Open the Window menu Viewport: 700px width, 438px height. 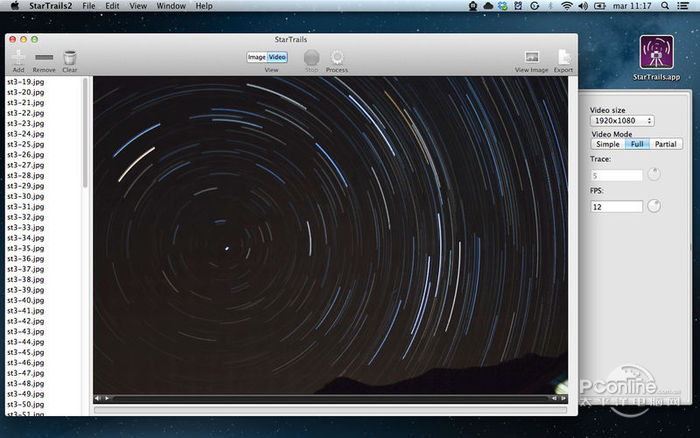pos(171,6)
